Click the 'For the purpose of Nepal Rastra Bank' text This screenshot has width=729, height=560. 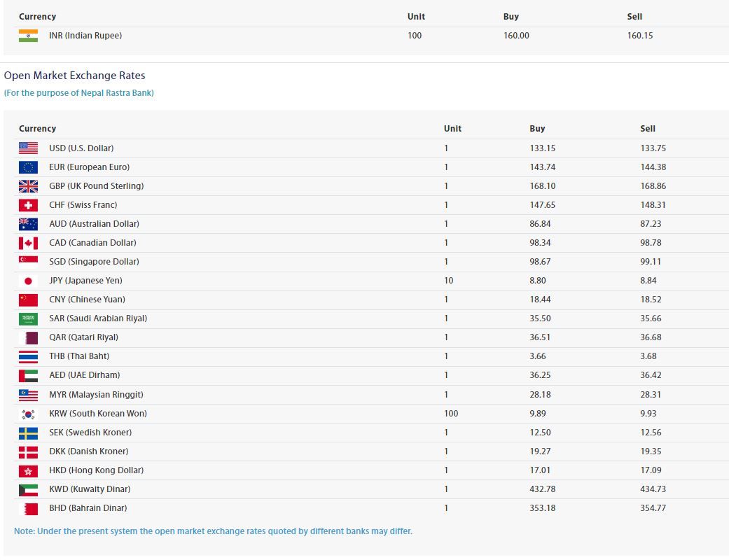tap(79, 93)
